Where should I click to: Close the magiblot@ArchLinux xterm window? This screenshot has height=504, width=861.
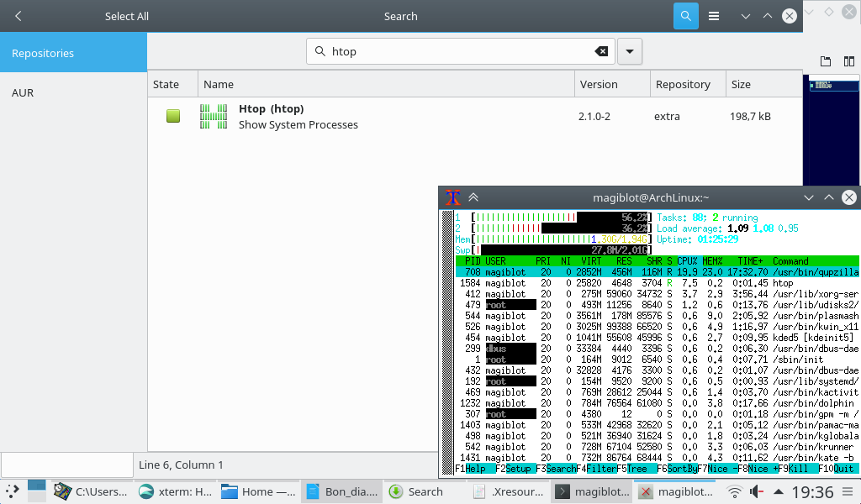(x=849, y=197)
